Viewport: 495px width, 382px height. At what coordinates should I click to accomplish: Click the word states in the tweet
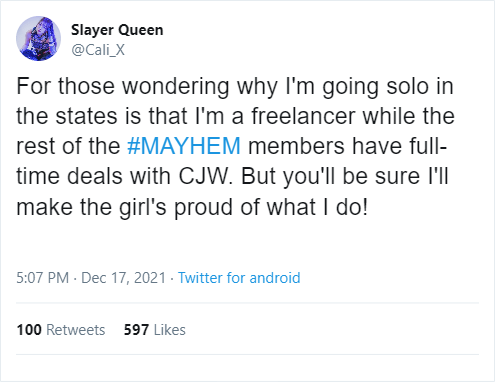tap(86, 116)
